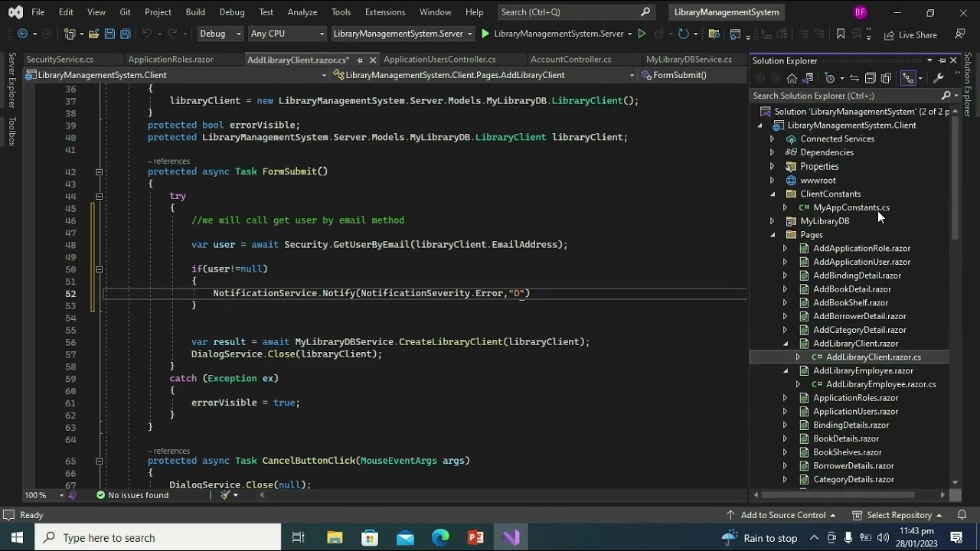Click the Navigate Backward arrow icon

(22, 34)
